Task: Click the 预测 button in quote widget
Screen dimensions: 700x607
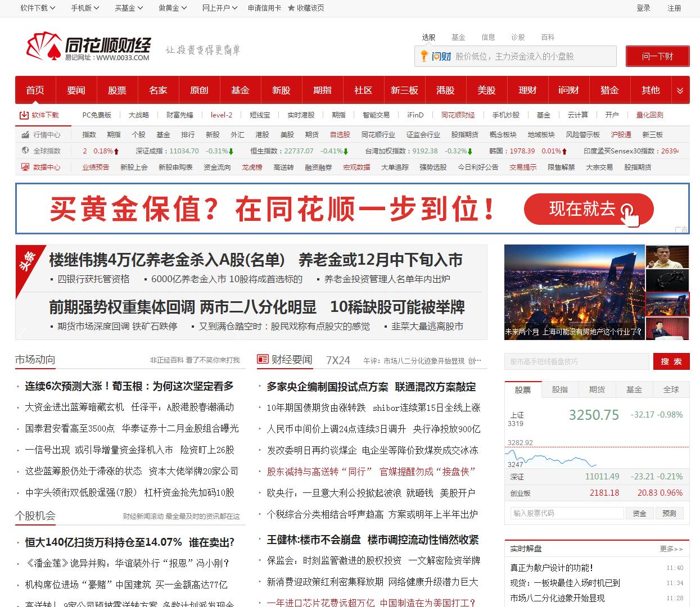Action: [x=670, y=513]
